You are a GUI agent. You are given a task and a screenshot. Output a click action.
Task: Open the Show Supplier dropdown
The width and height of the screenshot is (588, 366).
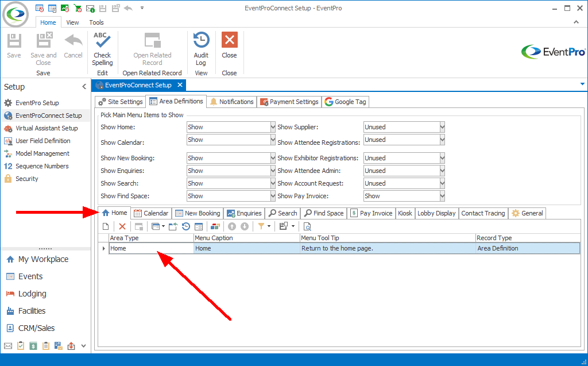tap(442, 127)
